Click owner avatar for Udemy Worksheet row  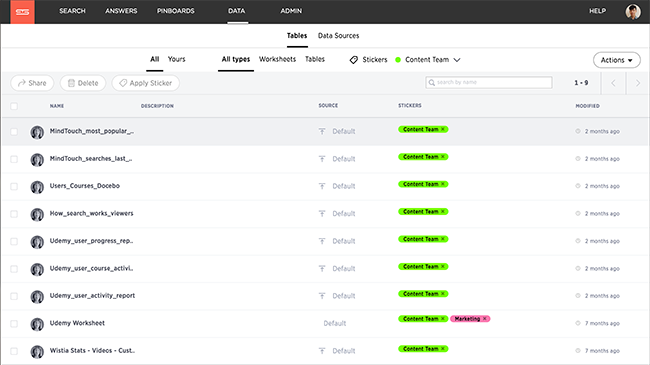[37, 324]
